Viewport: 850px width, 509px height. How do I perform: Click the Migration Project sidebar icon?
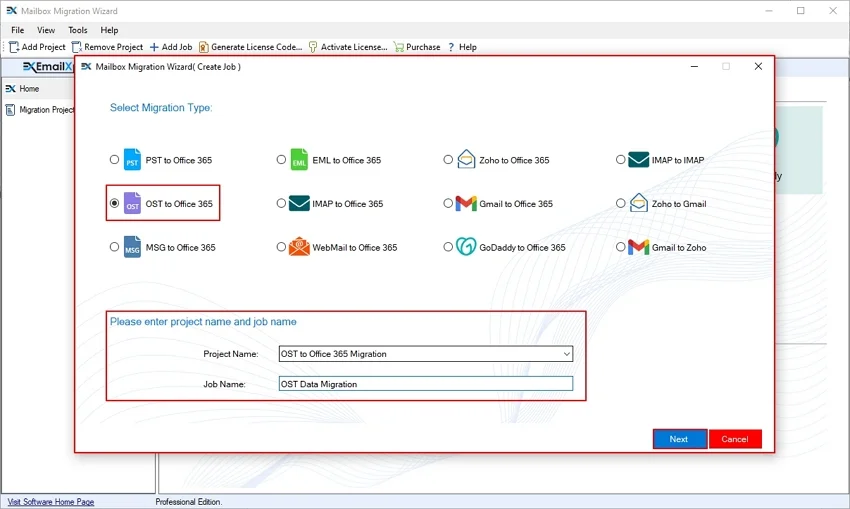(10, 110)
